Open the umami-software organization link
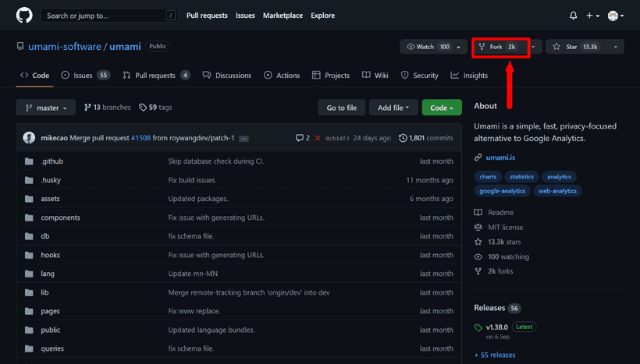 (65, 47)
